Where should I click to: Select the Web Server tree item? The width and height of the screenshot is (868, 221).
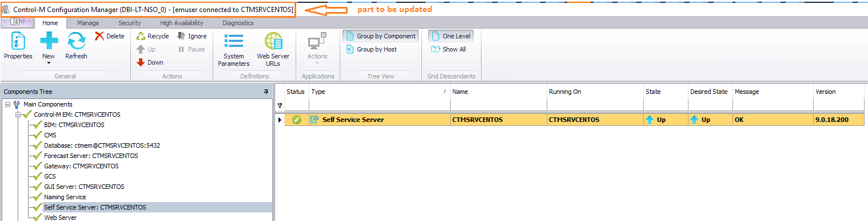pyautogui.click(x=60, y=218)
